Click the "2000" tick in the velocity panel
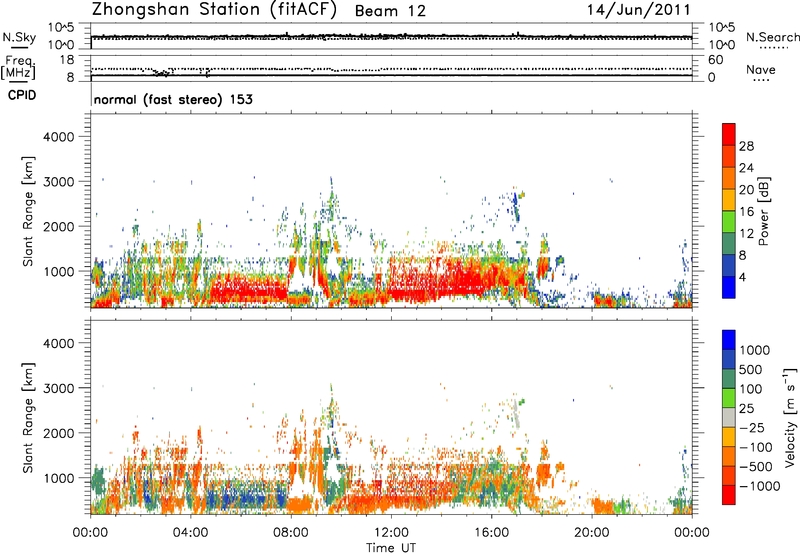This screenshot has width=800, height=554. click(58, 433)
